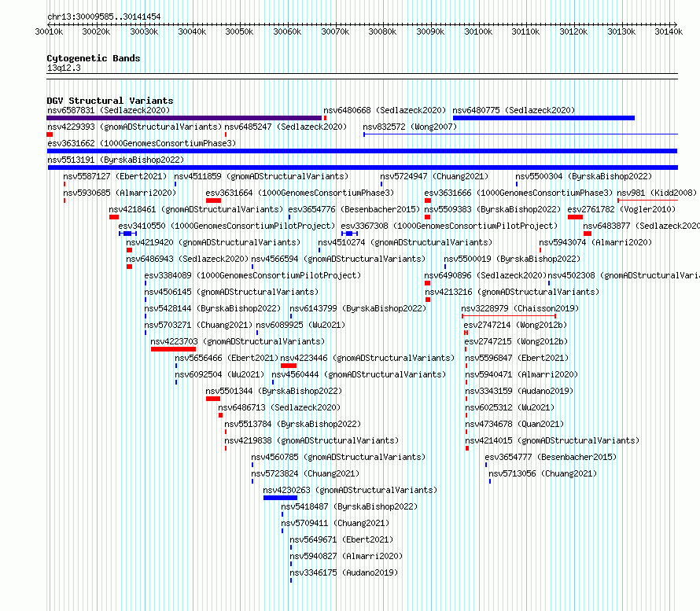Open esv3367308 Pilot Project label
This screenshot has height=611, width=700.
(449, 226)
